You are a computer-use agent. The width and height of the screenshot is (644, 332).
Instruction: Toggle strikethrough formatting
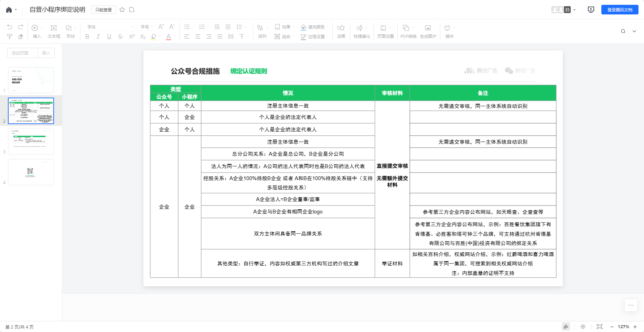click(x=120, y=36)
